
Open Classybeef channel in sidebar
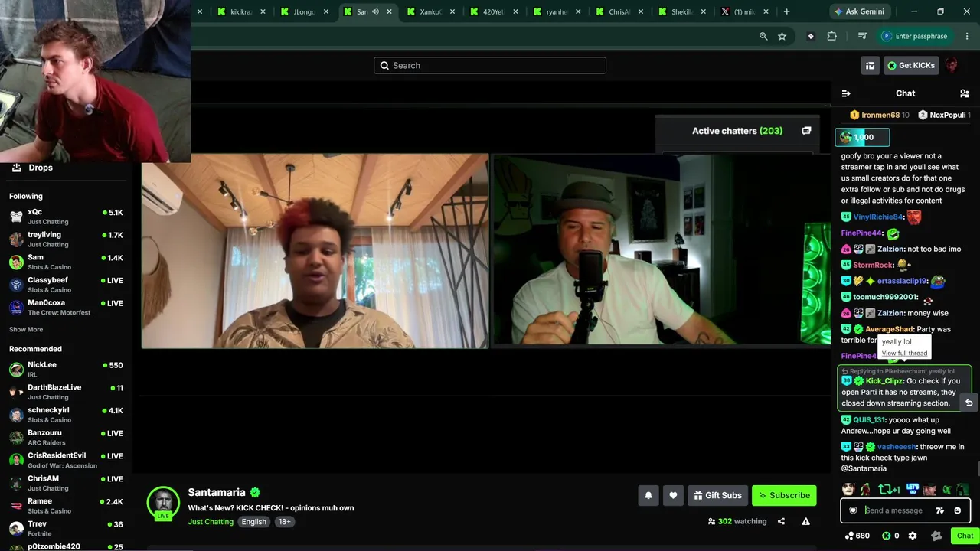tap(66, 285)
